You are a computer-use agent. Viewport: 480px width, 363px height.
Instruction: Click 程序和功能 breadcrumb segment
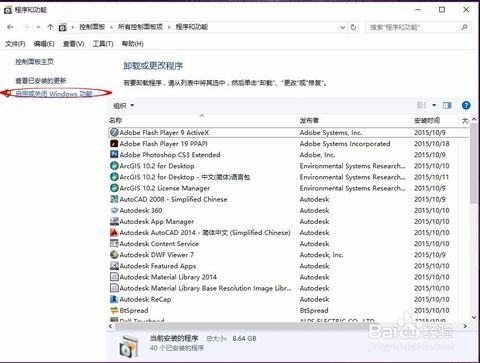pyautogui.click(x=192, y=27)
